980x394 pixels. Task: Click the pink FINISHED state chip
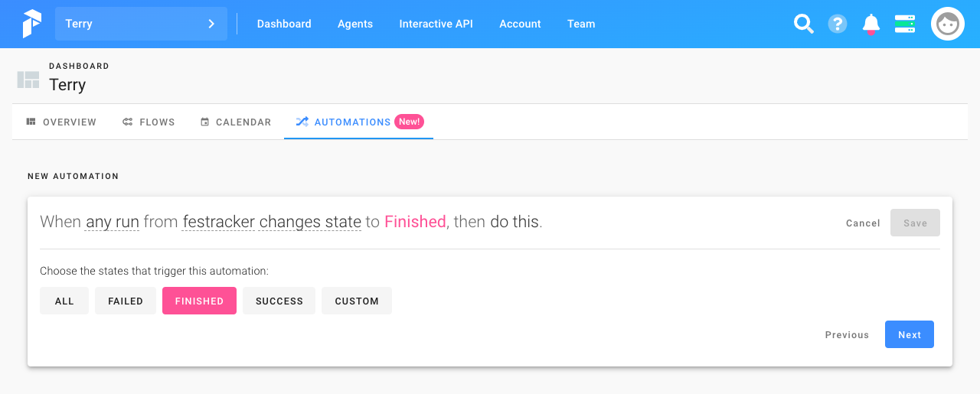pos(199,301)
